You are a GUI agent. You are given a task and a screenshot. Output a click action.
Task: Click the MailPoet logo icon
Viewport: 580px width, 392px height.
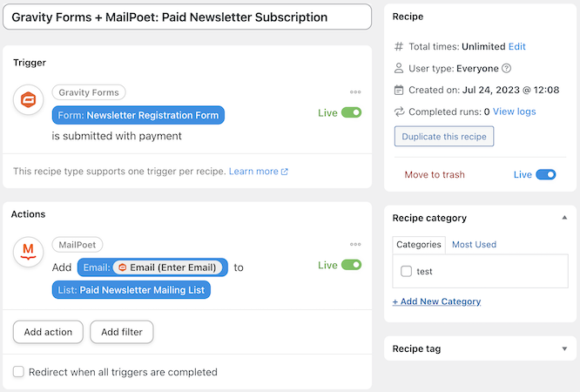[x=28, y=252]
